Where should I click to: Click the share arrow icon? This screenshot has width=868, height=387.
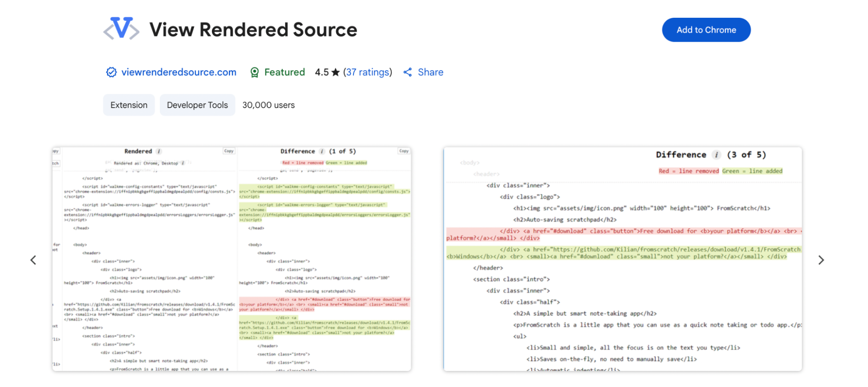(407, 72)
